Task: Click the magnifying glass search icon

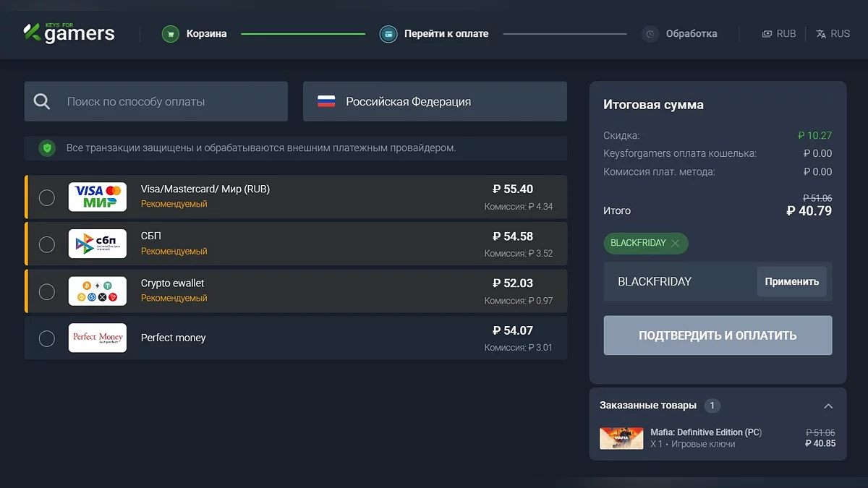Action: 42,102
